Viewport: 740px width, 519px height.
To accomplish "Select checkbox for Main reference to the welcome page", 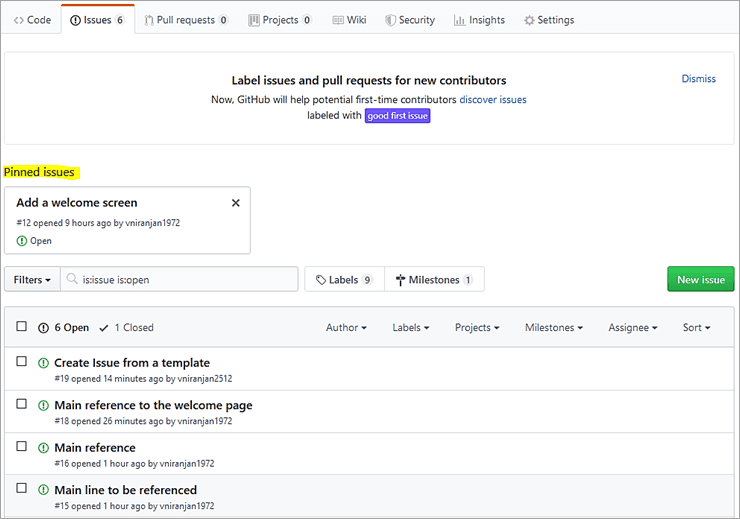I will [x=22, y=404].
